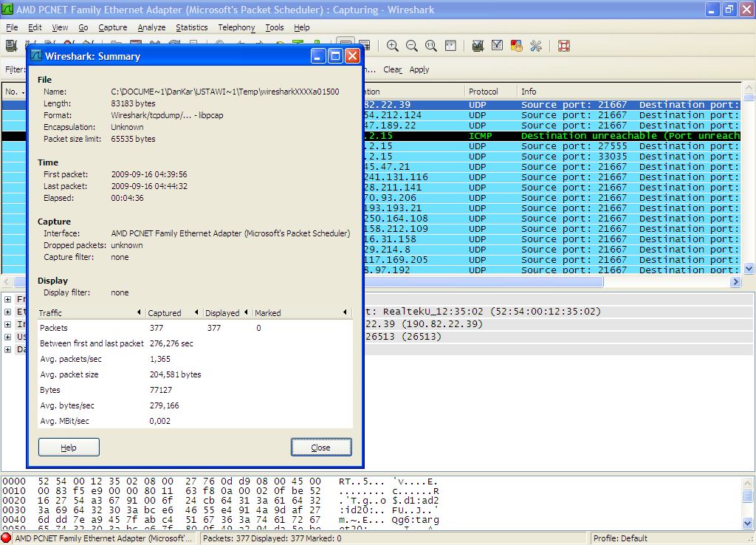Open the Capture menu
The height and width of the screenshot is (545, 756).
[x=113, y=27]
